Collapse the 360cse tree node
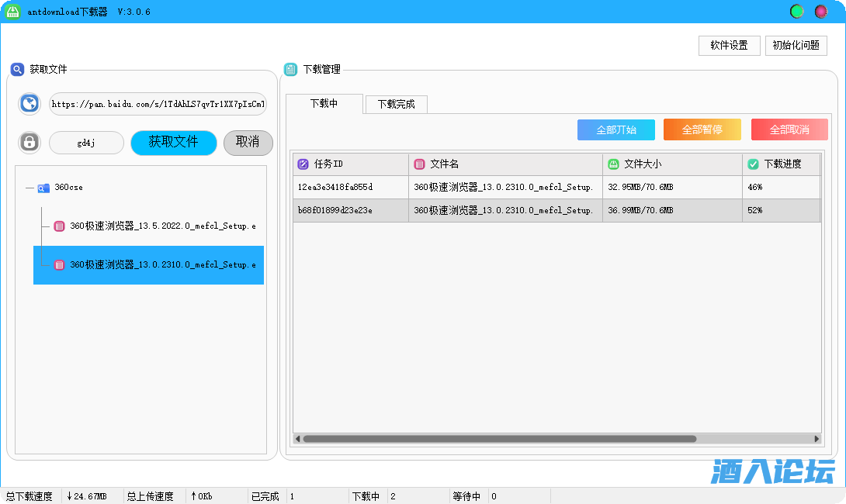 pos(29,188)
